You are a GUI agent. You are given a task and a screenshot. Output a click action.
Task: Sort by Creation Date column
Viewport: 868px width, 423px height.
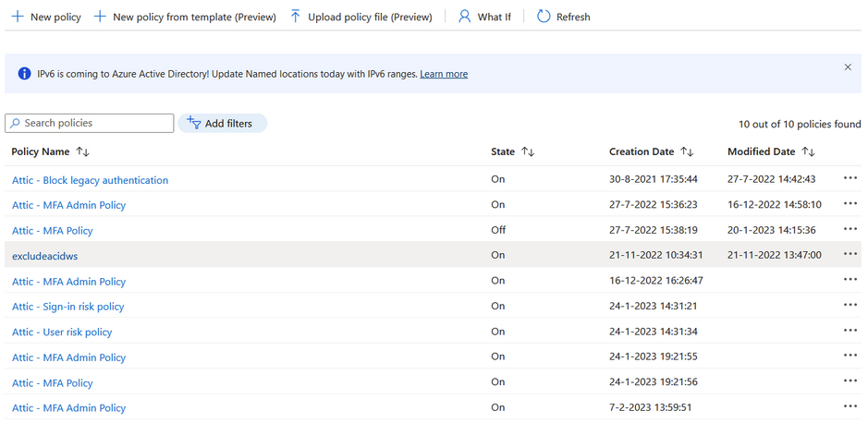pos(687,151)
